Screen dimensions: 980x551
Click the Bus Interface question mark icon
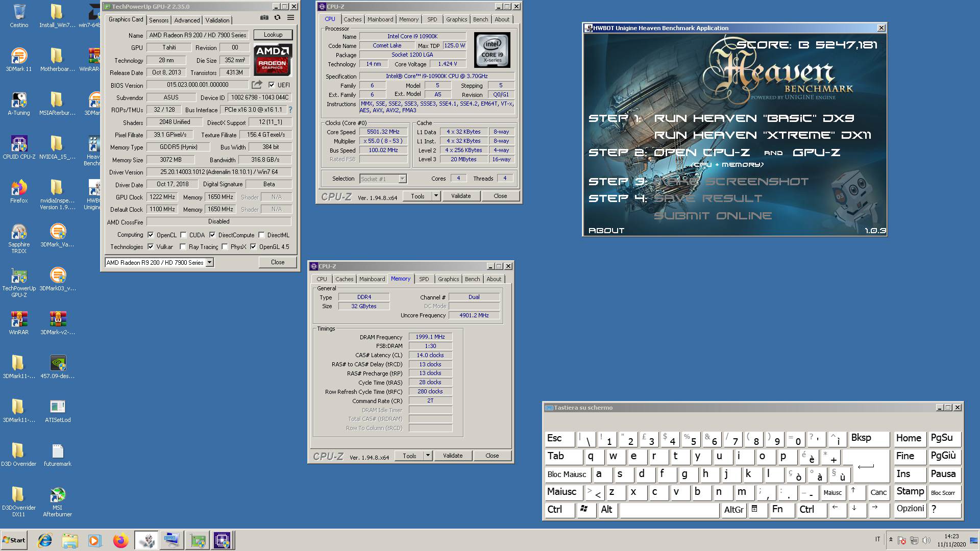click(x=290, y=110)
